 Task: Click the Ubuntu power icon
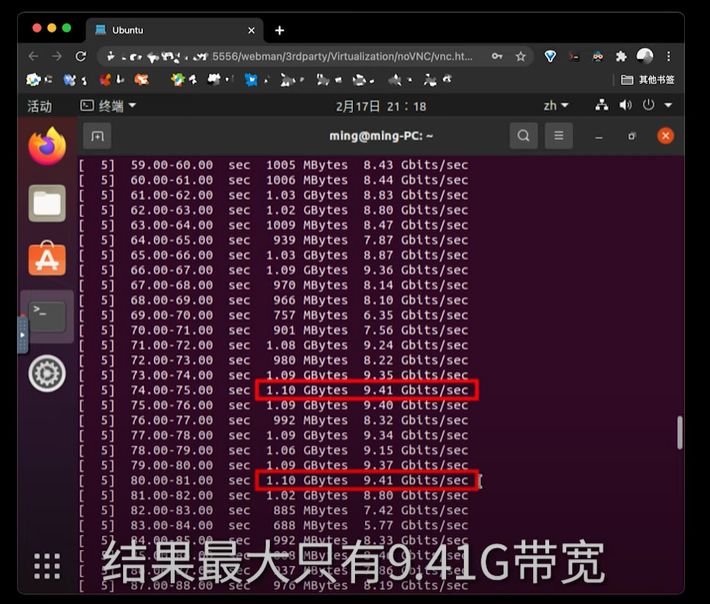[x=648, y=105]
